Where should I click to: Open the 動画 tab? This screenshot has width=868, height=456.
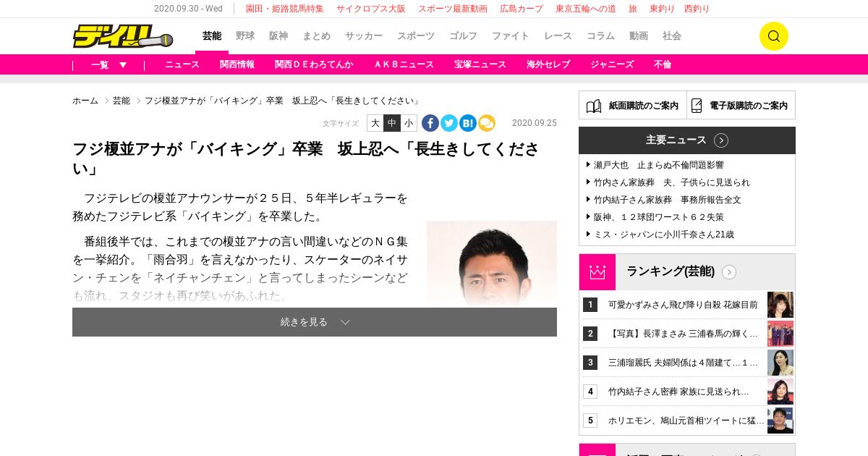[639, 36]
